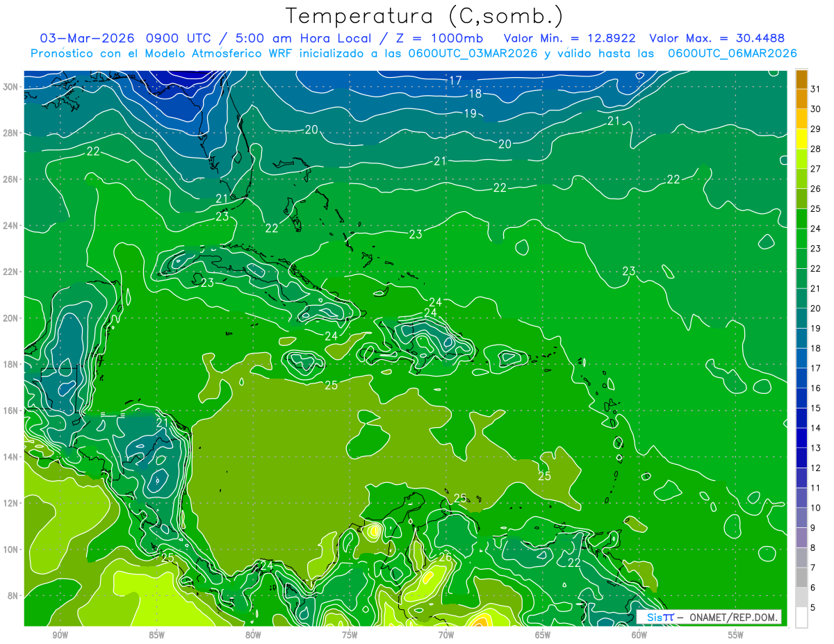Pick the white swatch below 5 on color scale
The width and height of the screenshot is (834, 644).
point(801,617)
